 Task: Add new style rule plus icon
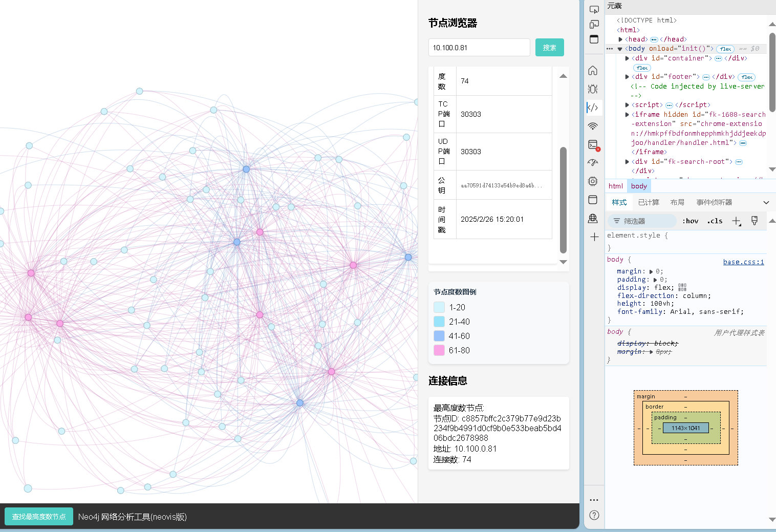pos(737,221)
